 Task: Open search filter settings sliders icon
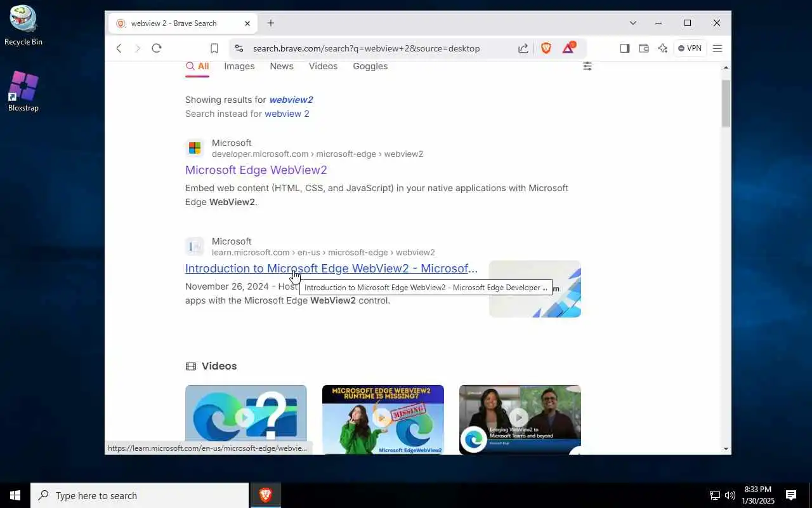(587, 66)
